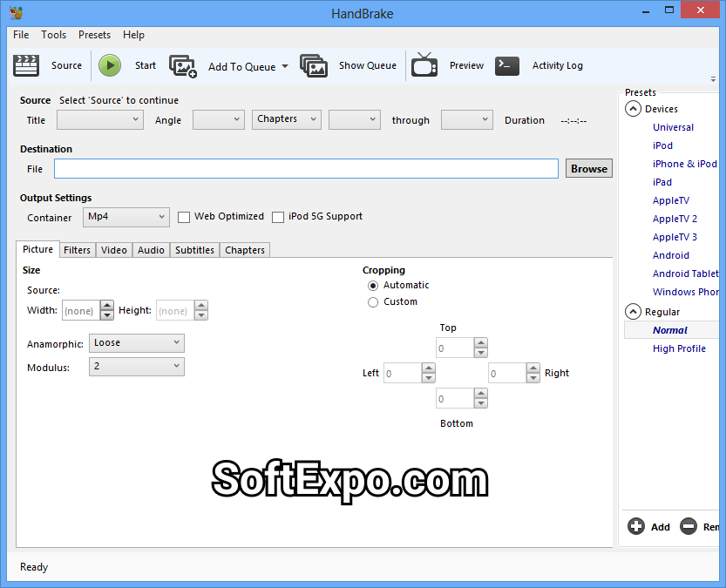Enable Web Optimized output
726x588 pixels.
[186, 216]
